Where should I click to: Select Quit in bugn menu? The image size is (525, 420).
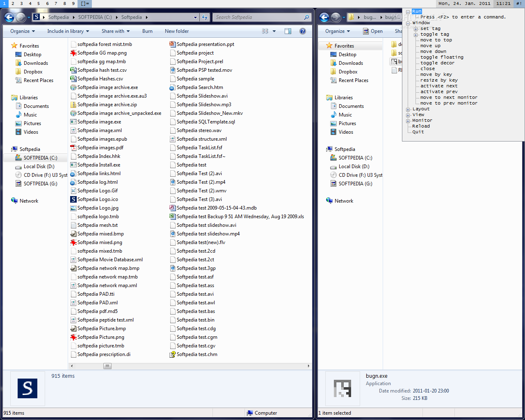[418, 132]
